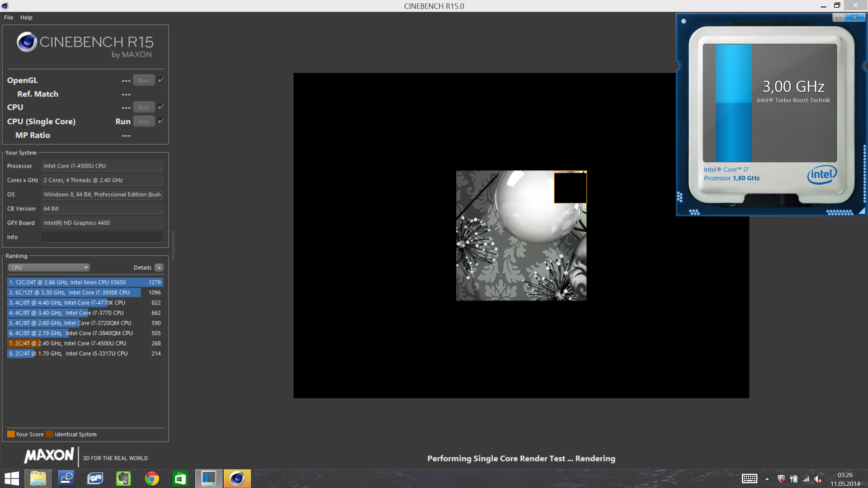Open File Explorer from the taskbar
Image resolution: width=868 pixels, height=488 pixels.
pyautogui.click(x=38, y=479)
